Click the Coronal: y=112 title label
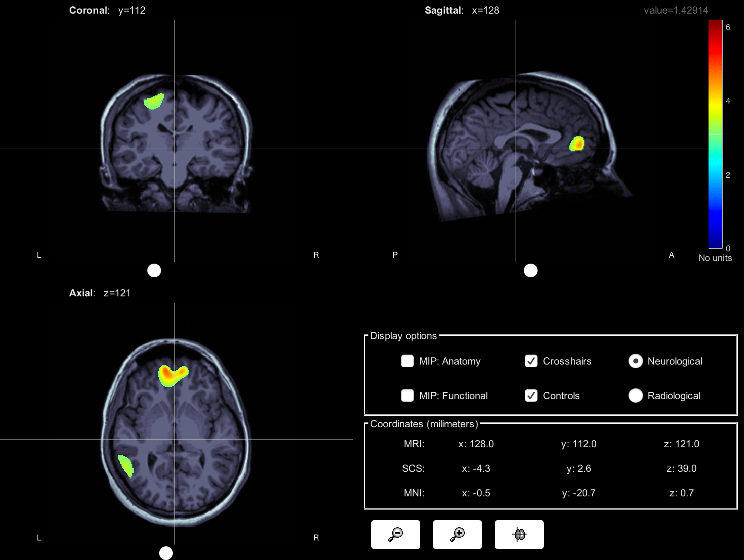 107,10
